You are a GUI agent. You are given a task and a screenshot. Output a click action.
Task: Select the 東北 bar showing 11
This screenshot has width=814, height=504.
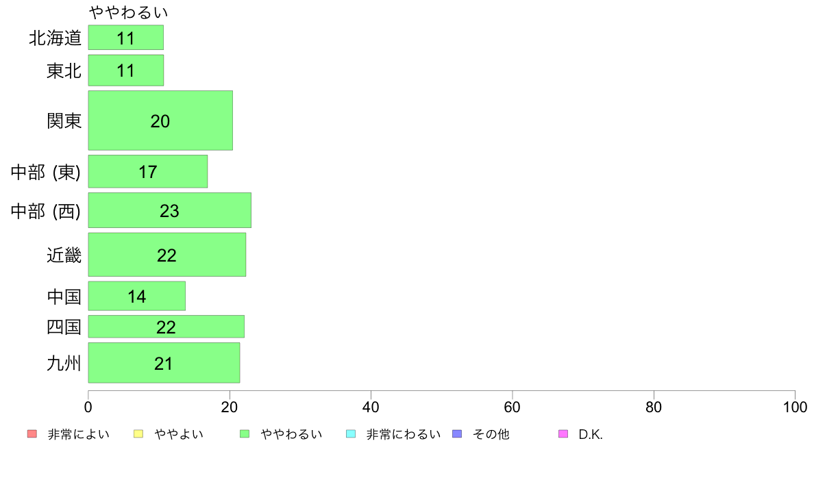click(126, 70)
